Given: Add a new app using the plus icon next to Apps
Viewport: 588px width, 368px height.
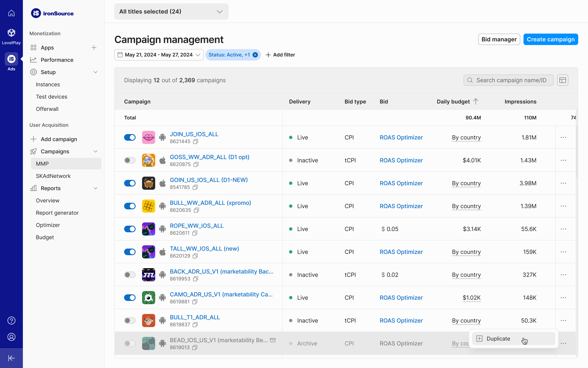Looking at the screenshot, I should point(94,48).
